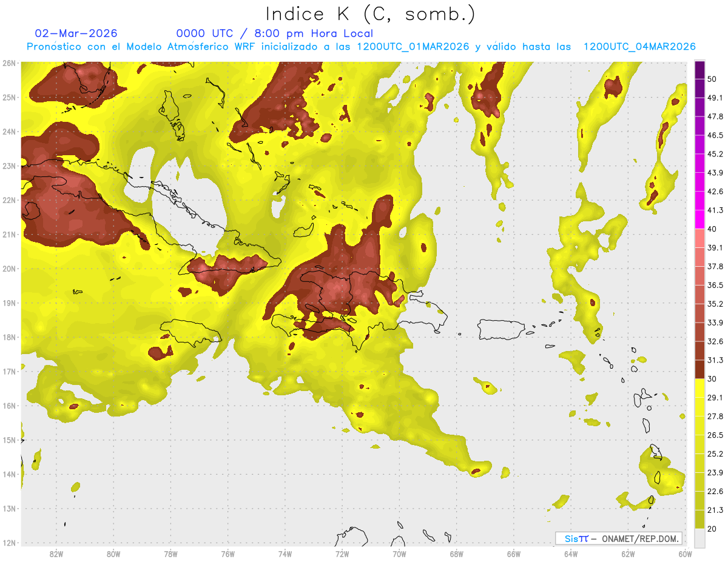Click the colorbar value '46.5'
The height and width of the screenshot is (562, 728).
pos(715,135)
